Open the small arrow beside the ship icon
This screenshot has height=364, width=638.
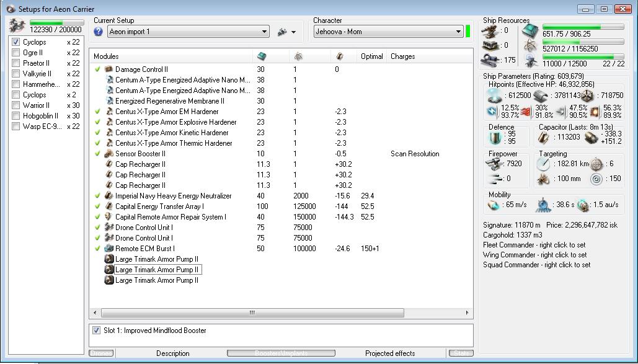pos(293,32)
